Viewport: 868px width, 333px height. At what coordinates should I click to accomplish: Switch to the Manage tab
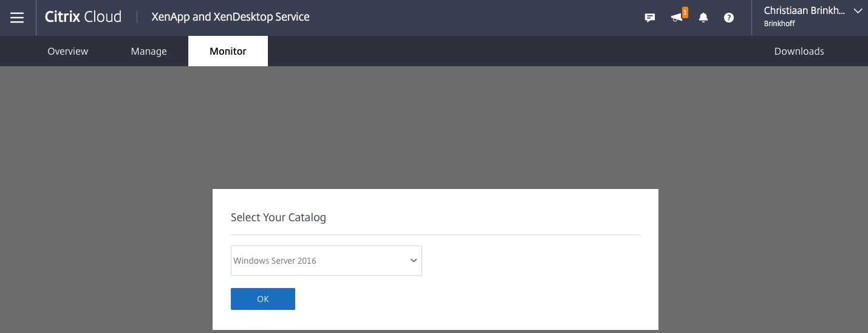click(x=149, y=51)
